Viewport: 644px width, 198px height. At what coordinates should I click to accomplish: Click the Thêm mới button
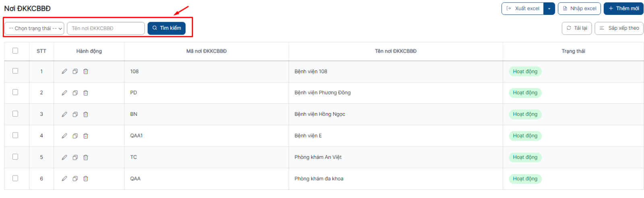(623, 8)
